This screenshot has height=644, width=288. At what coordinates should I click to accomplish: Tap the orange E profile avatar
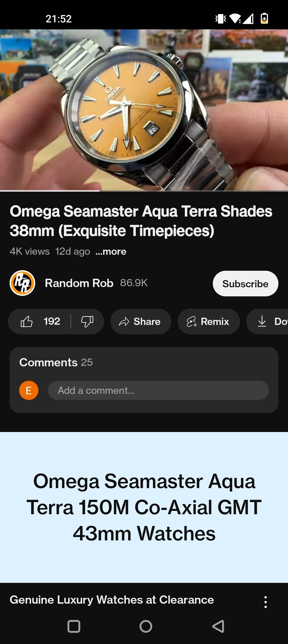29,390
